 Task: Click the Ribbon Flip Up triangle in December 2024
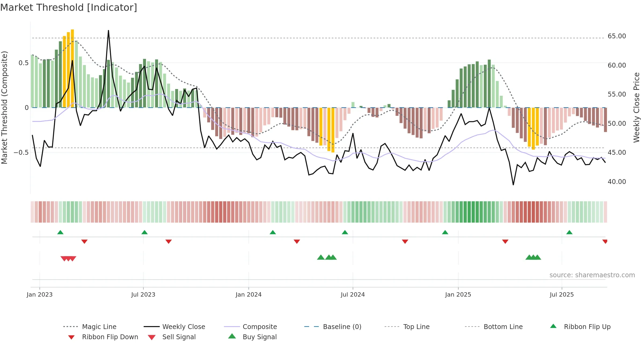(445, 232)
